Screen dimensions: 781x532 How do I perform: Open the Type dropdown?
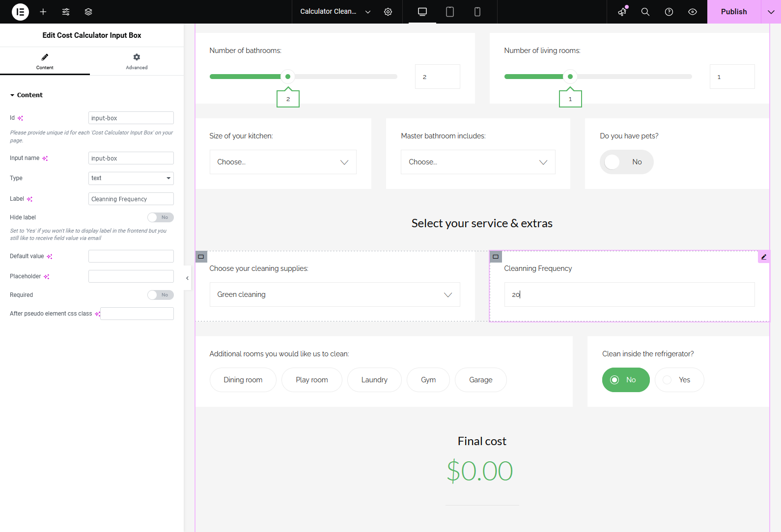[131, 178]
